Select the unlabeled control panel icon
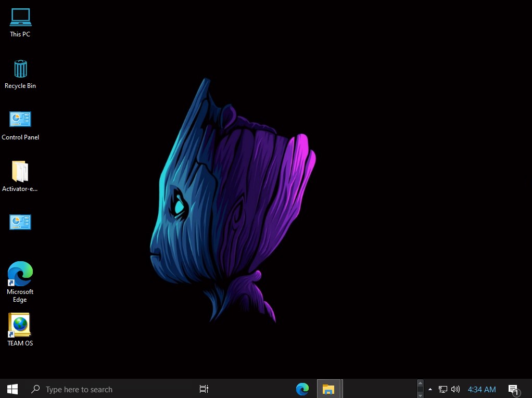The height and width of the screenshot is (398, 532). tap(20, 223)
